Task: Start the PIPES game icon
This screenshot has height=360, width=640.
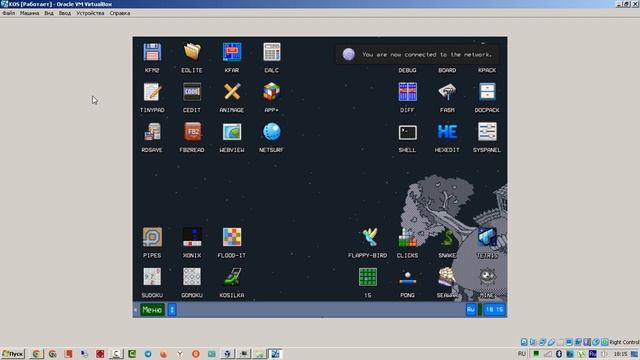Action: (152, 237)
